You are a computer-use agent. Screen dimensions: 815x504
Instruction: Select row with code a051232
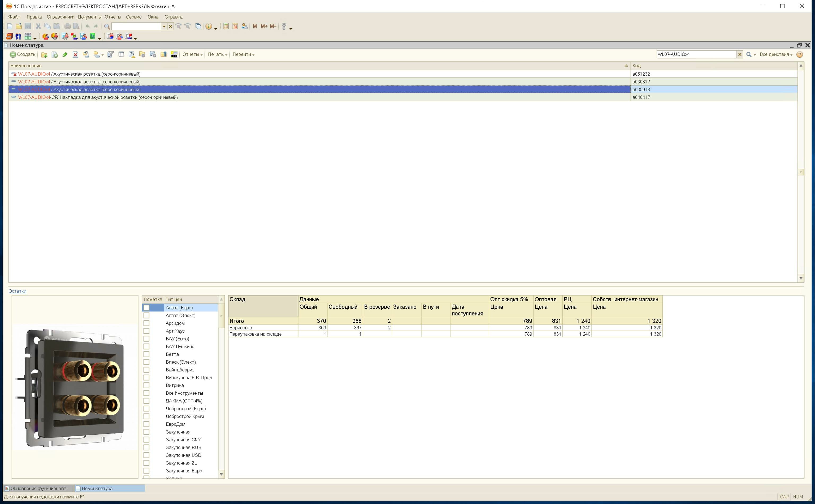click(x=403, y=74)
